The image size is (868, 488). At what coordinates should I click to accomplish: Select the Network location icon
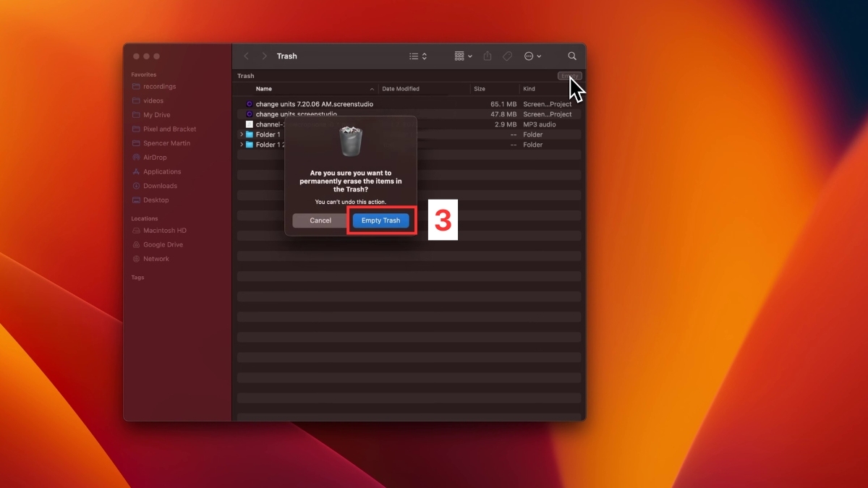click(155, 258)
